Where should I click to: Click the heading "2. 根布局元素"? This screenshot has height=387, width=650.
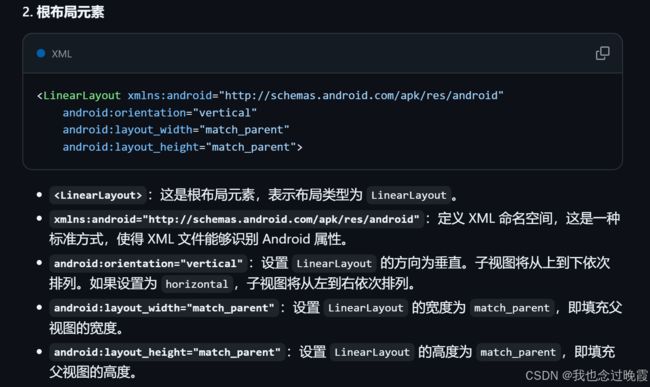point(63,12)
